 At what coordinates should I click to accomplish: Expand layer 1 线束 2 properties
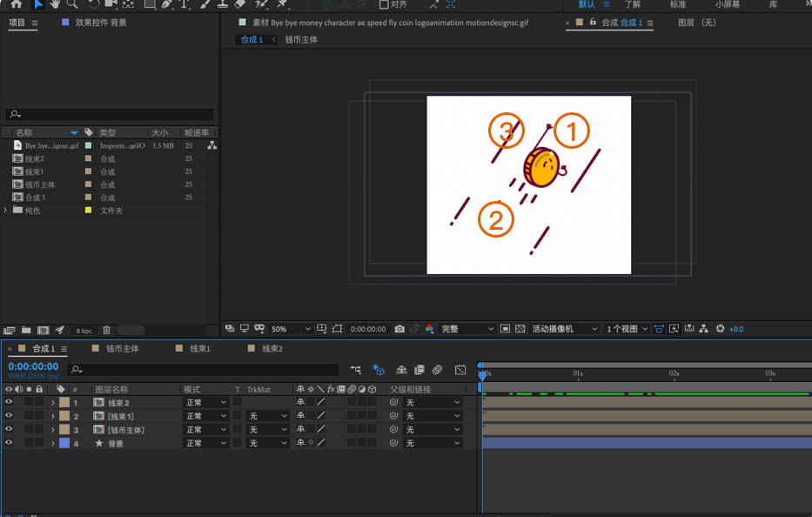click(53, 402)
